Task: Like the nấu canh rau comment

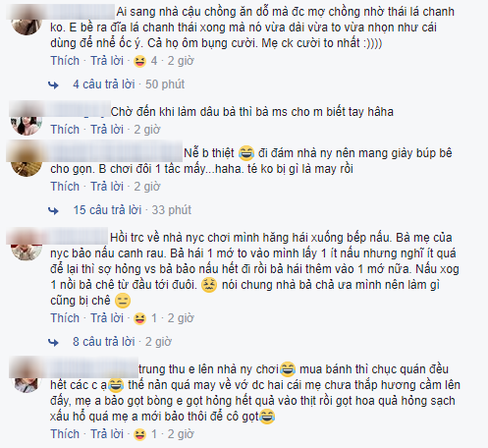Action: coord(65,318)
